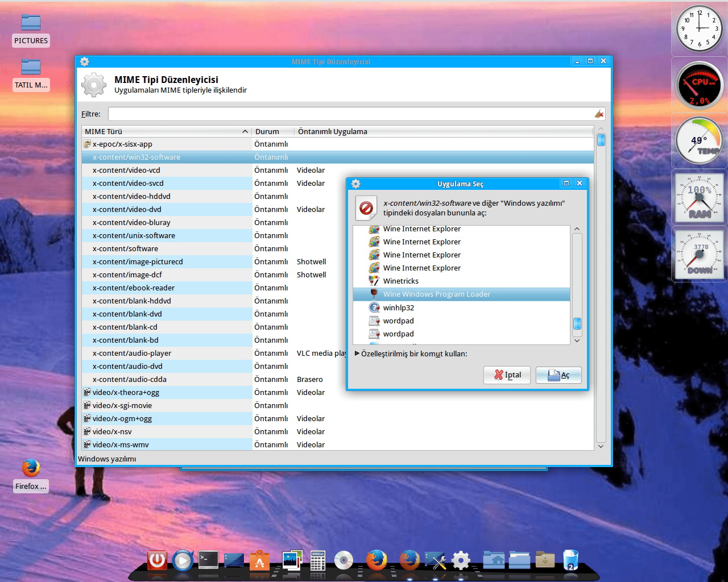Choose winhlp32 from the application list
The image size is (728, 582).
(398, 307)
